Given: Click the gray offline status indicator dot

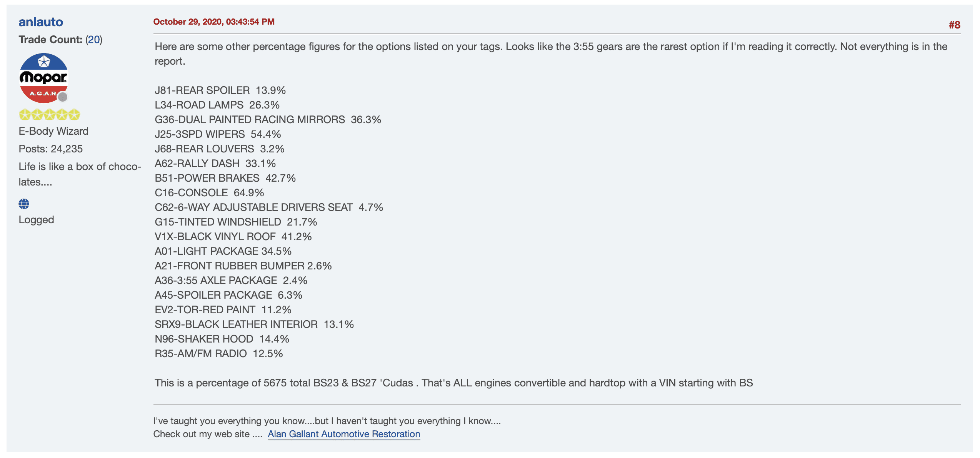Looking at the screenshot, I should click(x=63, y=97).
